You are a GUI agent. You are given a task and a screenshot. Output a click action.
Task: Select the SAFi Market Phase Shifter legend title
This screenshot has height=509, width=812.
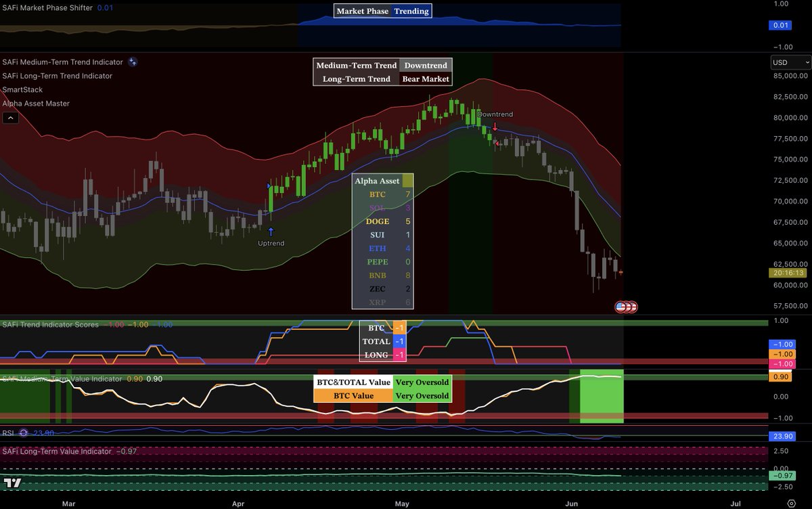(47, 7)
